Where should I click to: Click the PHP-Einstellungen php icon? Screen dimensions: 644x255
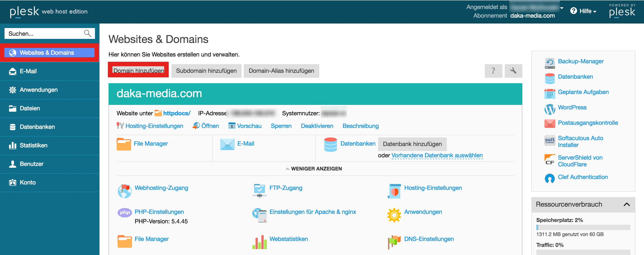[x=125, y=212]
